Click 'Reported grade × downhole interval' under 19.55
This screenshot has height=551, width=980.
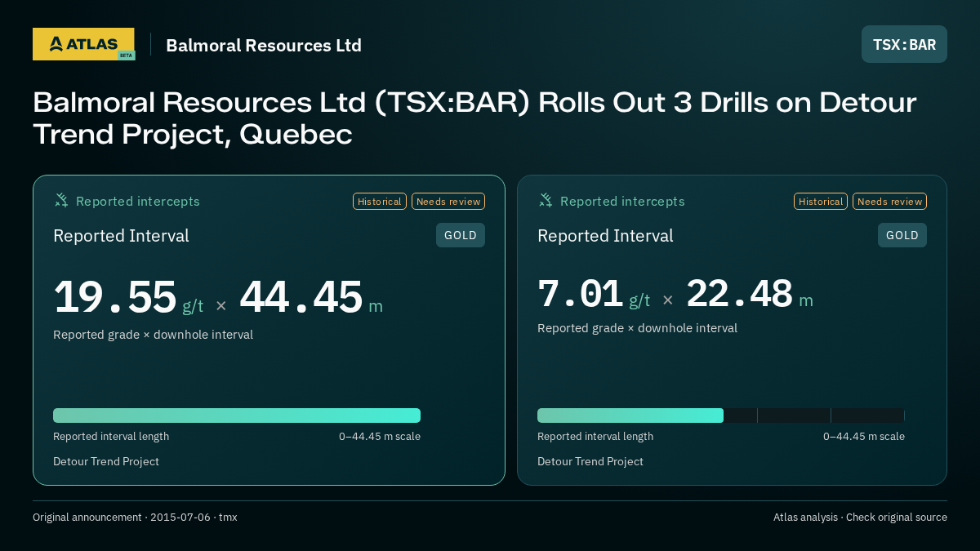pos(154,335)
